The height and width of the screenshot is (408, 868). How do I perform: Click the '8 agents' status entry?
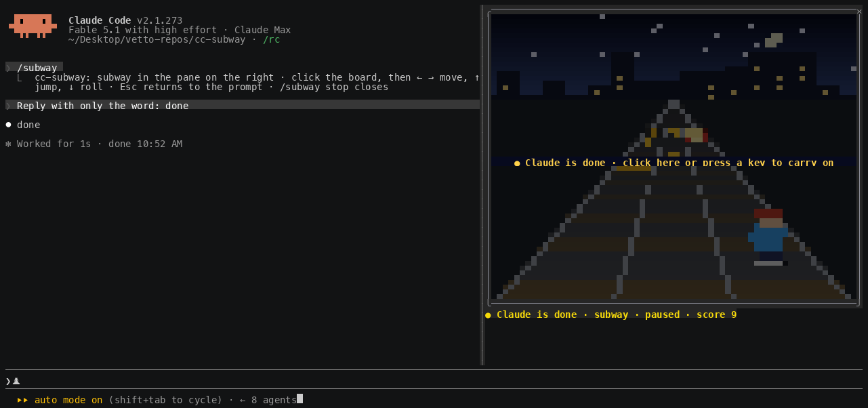tap(274, 400)
